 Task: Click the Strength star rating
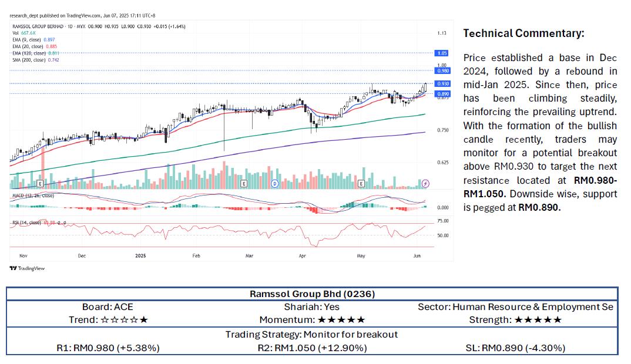[538, 320]
